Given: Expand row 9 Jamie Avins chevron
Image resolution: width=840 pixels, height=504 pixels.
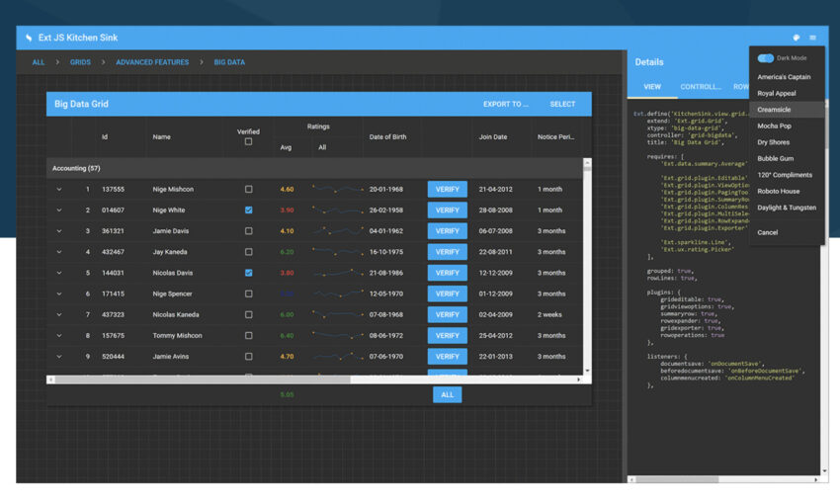Looking at the screenshot, I should click(x=59, y=356).
